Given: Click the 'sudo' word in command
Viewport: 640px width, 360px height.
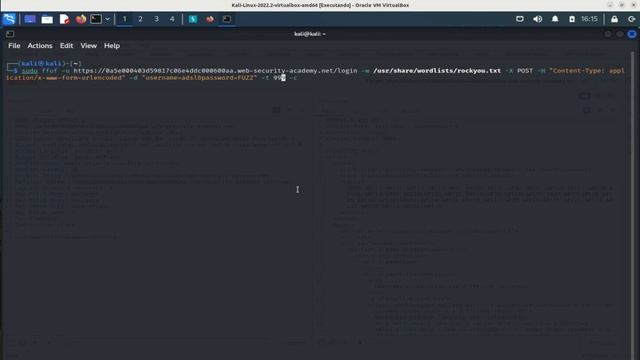Looking at the screenshot, I should click(29, 71).
